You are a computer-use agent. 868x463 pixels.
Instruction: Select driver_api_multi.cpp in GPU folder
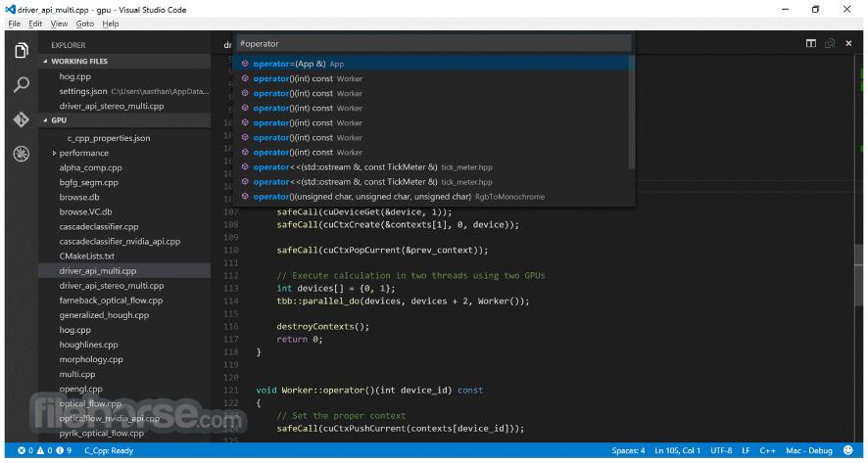coord(124,270)
